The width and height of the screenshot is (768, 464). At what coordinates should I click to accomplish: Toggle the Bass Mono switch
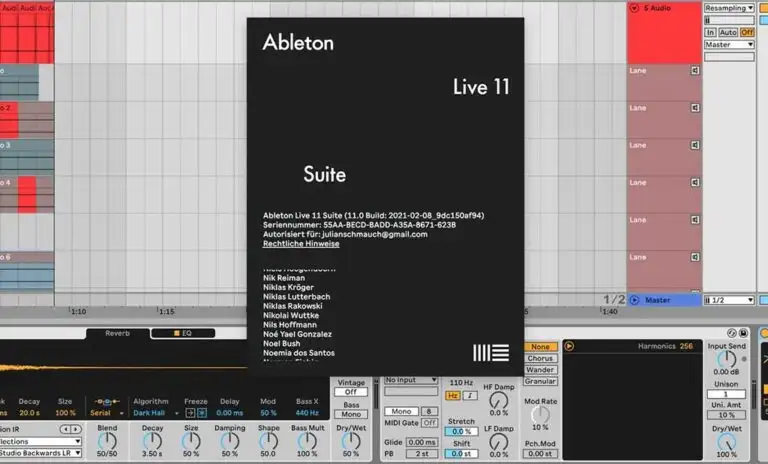tap(351, 415)
